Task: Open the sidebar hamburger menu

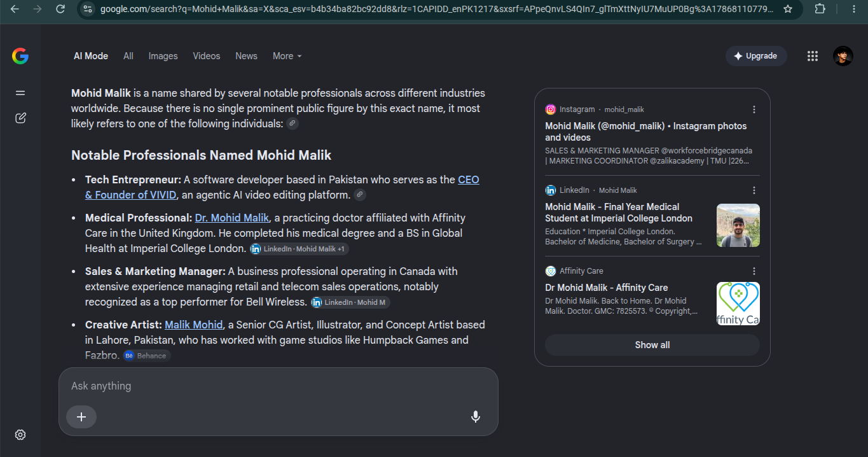Action: (x=20, y=93)
